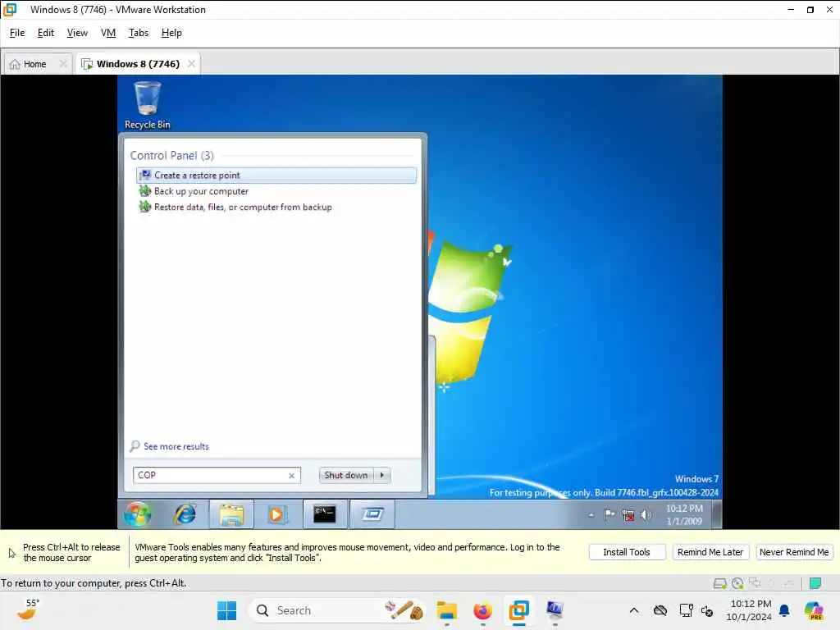Screen dimensions: 840x630
Task: Open the host Windows 11 Start button
Action: (226, 610)
